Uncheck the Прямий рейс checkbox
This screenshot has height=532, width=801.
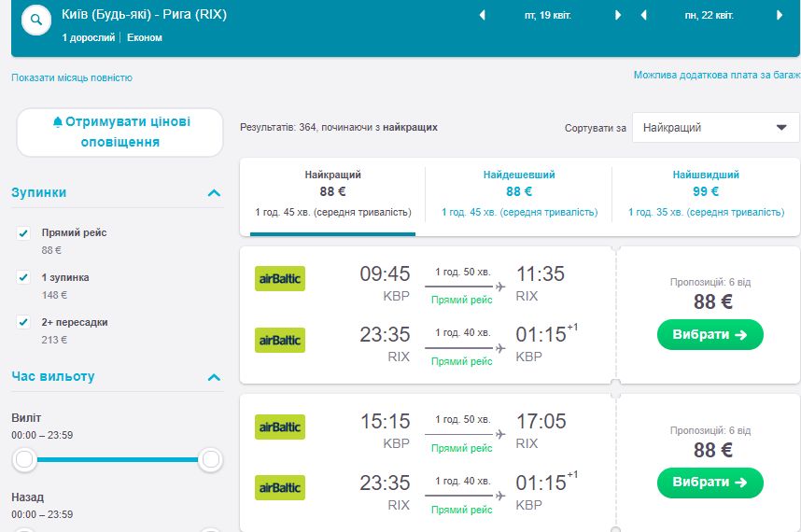[24, 232]
